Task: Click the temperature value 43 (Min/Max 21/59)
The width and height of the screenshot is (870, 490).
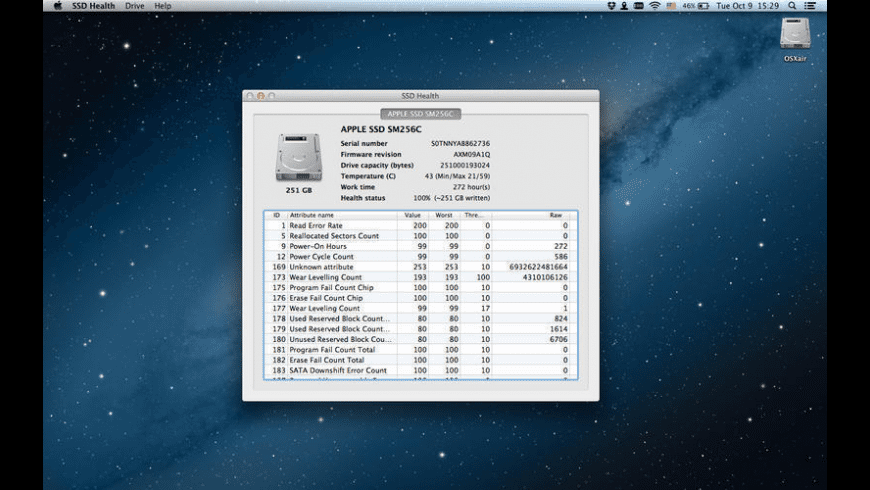Action: [457, 176]
